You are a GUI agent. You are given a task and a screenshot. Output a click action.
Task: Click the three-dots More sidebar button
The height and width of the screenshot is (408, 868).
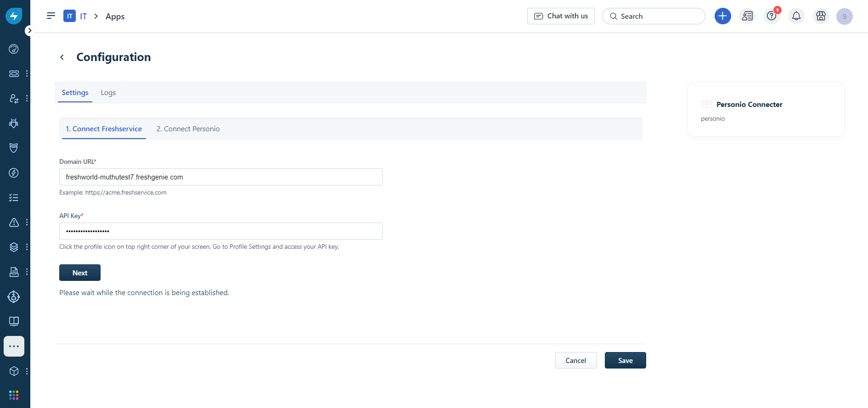point(14,346)
